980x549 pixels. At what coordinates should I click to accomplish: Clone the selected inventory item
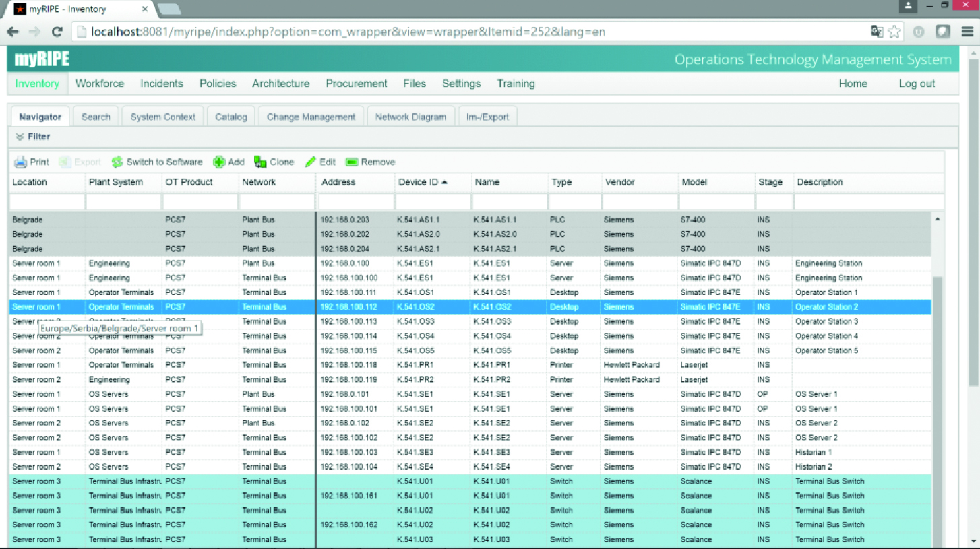point(260,162)
